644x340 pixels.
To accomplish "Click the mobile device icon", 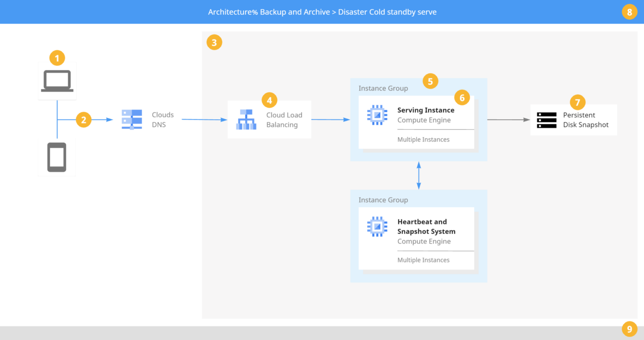I will point(57,157).
